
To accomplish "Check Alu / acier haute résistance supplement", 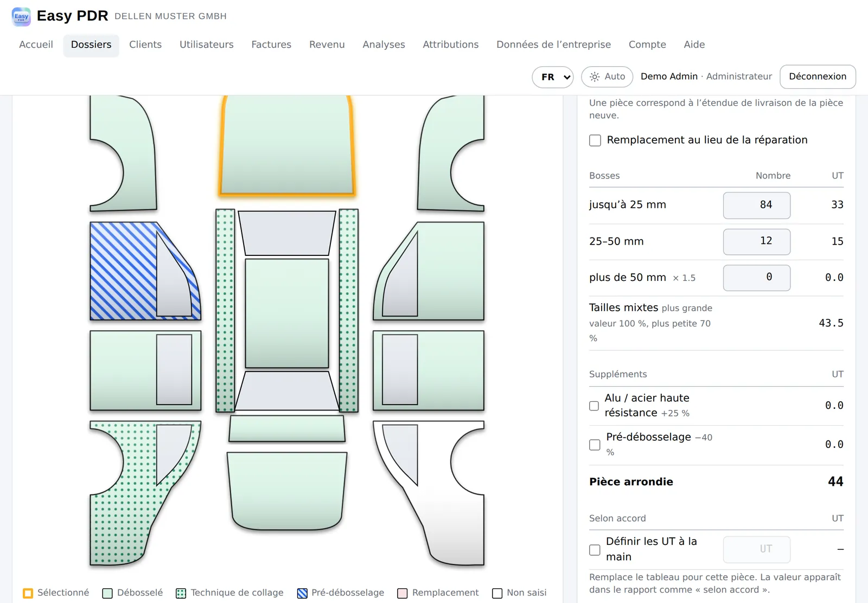I will coord(594,406).
